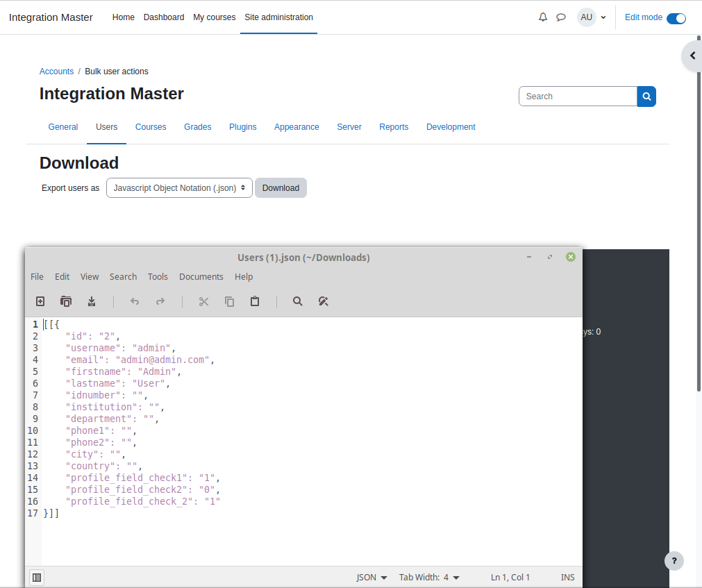
Task: Click the paste clipboard icon
Action: [x=255, y=301]
